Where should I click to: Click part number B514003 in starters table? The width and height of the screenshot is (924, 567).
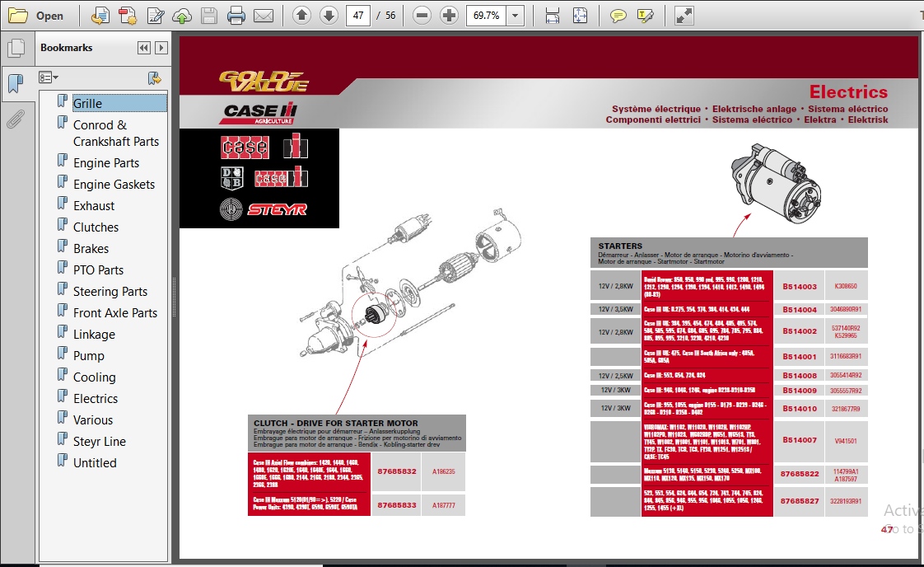point(799,286)
